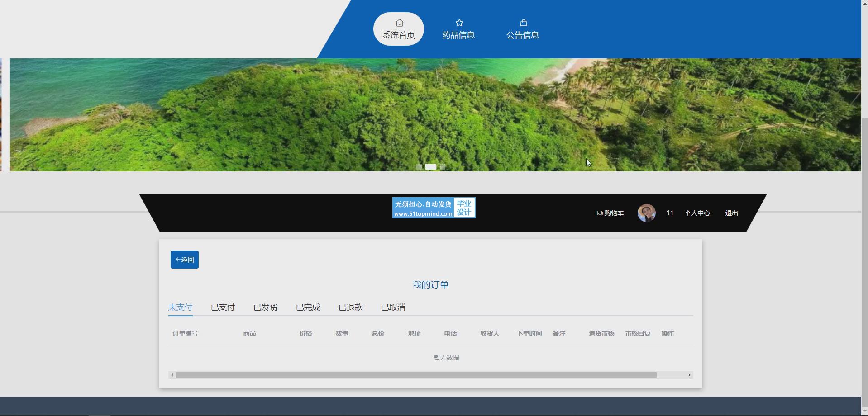This screenshot has height=416, width=868.
Task: Open the 已取消 orders tab
Action: pos(393,307)
